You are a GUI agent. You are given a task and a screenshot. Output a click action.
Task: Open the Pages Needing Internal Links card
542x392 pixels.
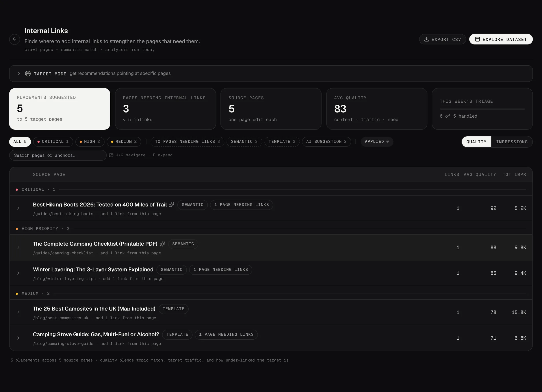click(x=165, y=109)
